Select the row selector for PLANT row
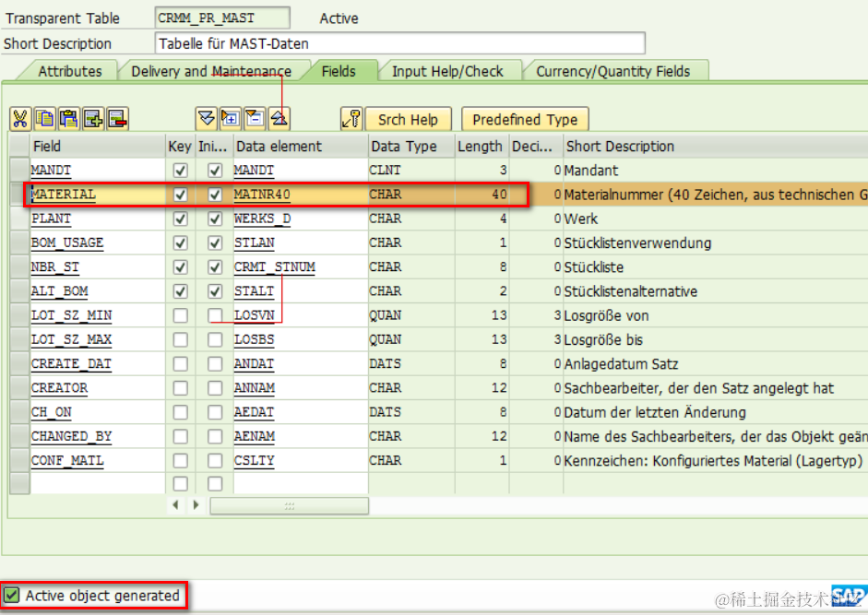The height and width of the screenshot is (615, 868). click(x=20, y=219)
